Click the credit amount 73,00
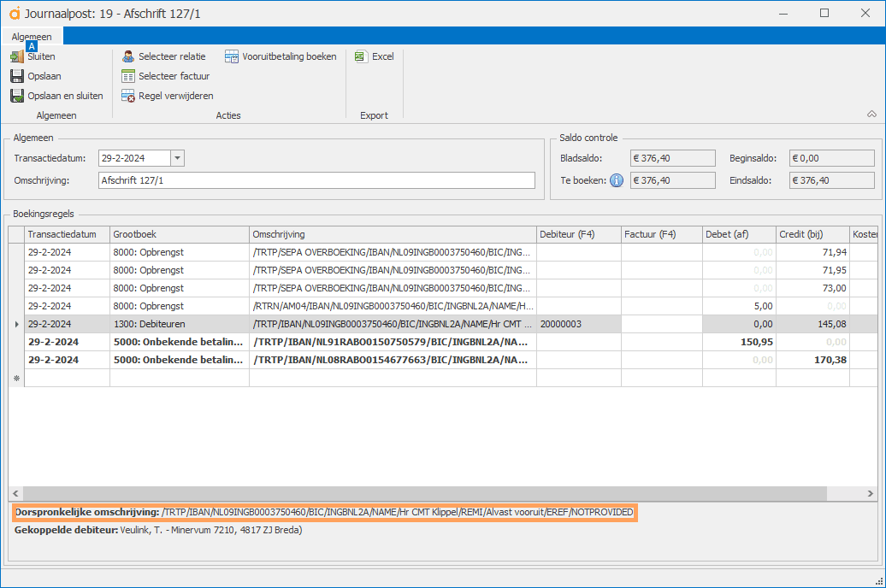 point(812,288)
